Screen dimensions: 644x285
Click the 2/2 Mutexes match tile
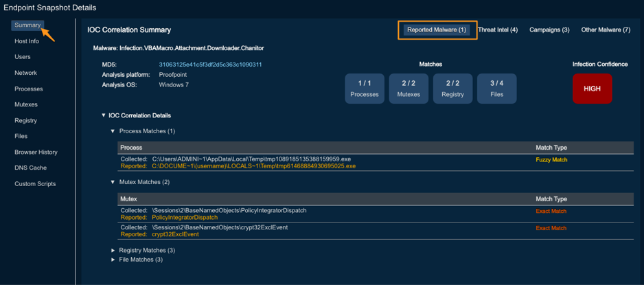pyautogui.click(x=409, y=89)
